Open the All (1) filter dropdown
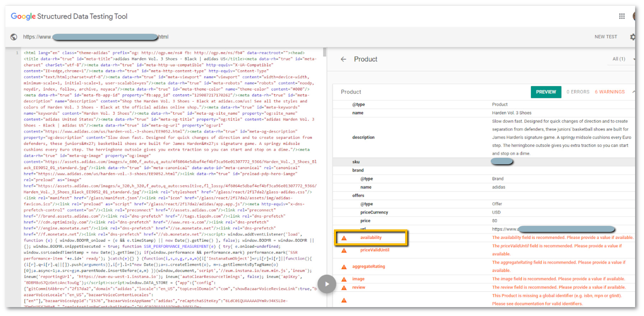This screenshot has height=316, width=644. click(622, 59)
